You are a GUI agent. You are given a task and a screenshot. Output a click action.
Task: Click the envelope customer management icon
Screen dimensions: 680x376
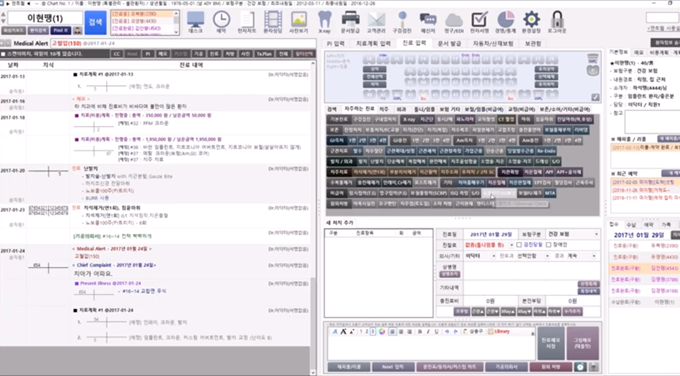(x=376, y=22)
